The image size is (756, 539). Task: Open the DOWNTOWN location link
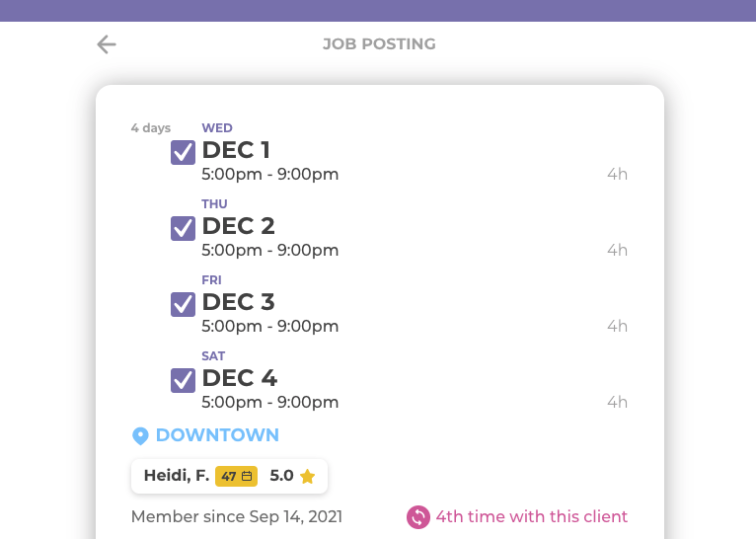coord(217,435)
